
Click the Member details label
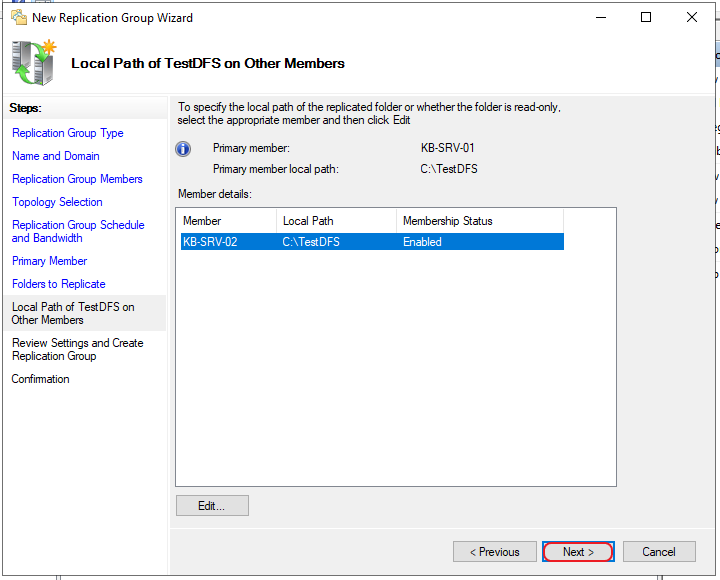pyautogui.click(x=215, y=194)
